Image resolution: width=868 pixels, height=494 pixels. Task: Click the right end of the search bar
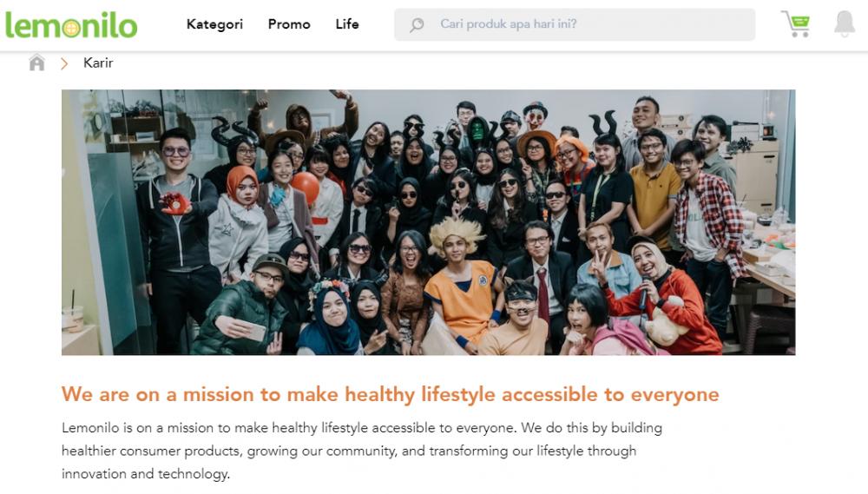[736, 24]
